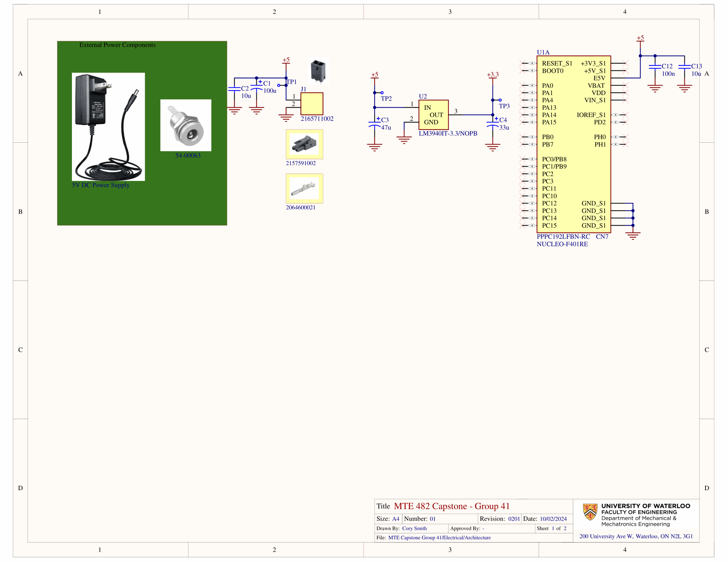This screenshot has width=728, height=562.
Task: Click the University of Waterloo logo
Action: tap(590, 512)
